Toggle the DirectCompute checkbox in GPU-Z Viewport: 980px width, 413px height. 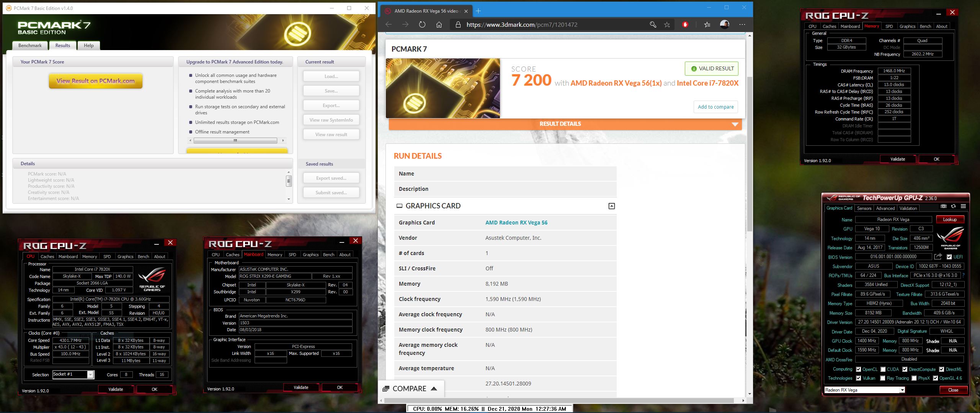coord(905,369)
